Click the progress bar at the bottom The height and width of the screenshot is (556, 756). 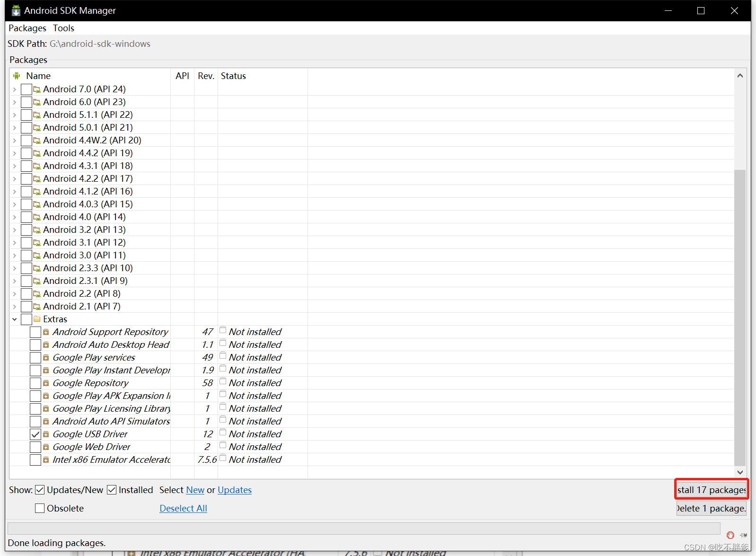pos(364,529)
